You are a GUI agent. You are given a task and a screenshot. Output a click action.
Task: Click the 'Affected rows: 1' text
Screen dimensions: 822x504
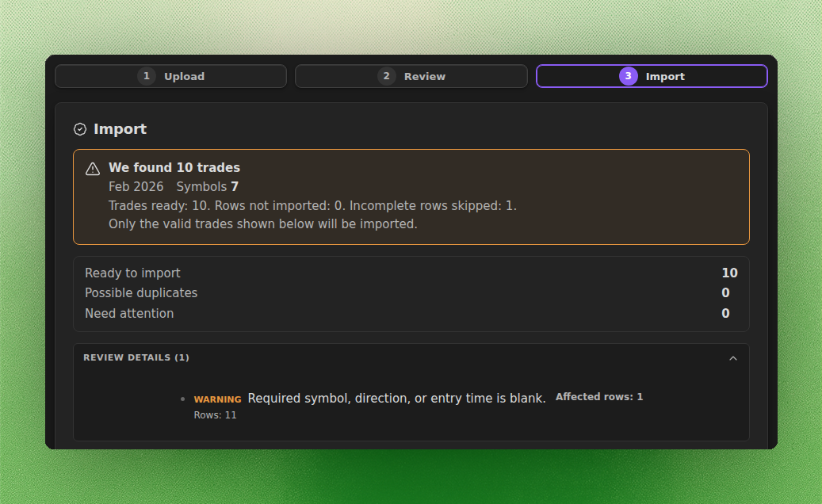tap(599, 397)
